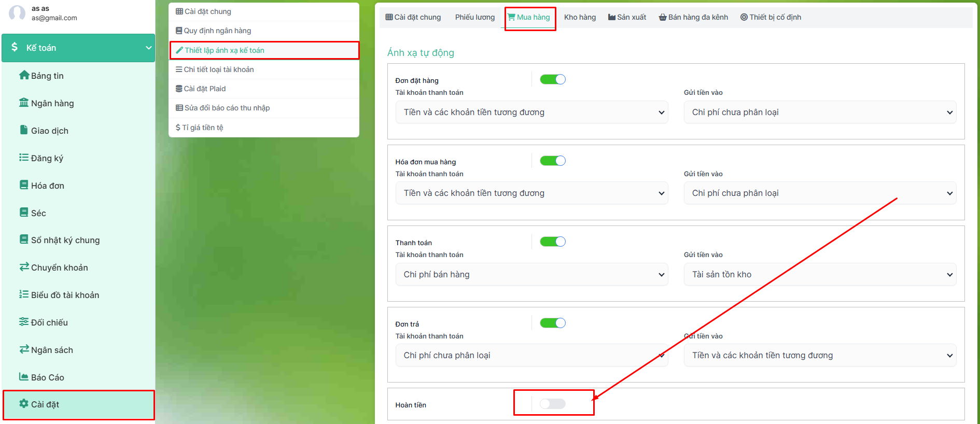
Task: Open the Tài sản tồn kho dropdown
Action: pos(820,275)
